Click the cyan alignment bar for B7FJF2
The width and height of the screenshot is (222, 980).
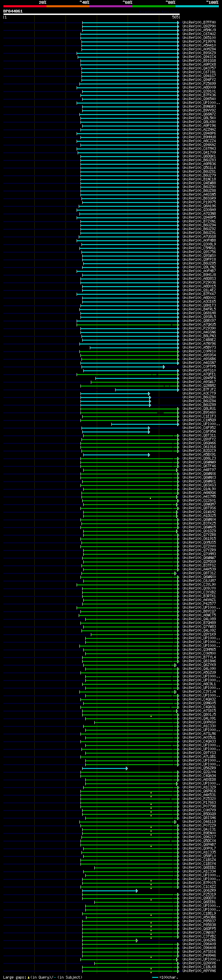(x=147, y=390)
